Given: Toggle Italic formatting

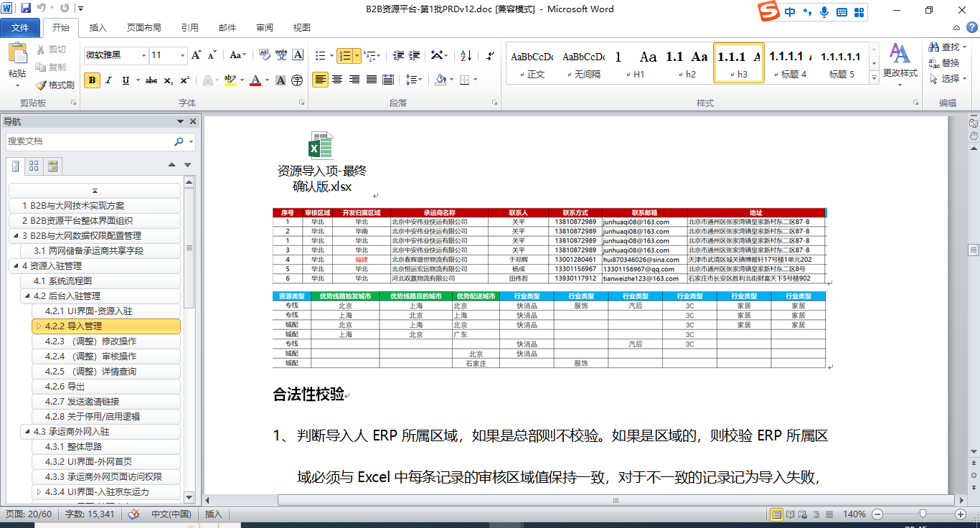Looking at the screenshot, I should click(109, 80).
